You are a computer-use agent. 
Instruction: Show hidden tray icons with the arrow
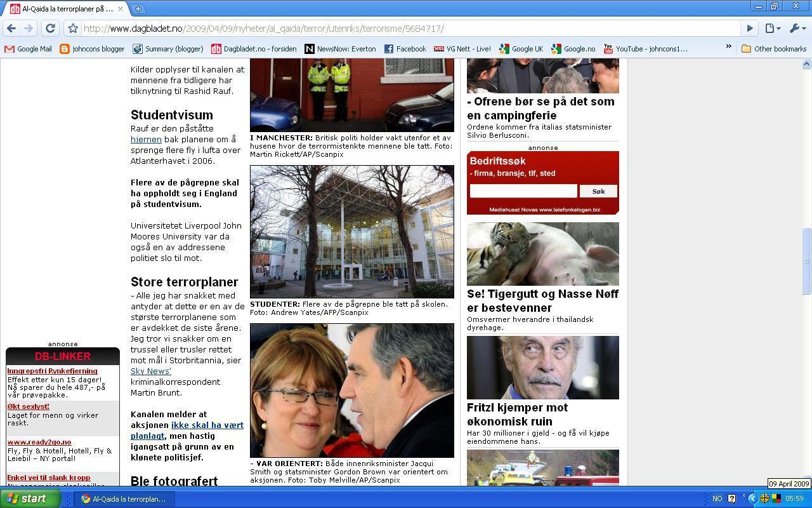point(752,498)
